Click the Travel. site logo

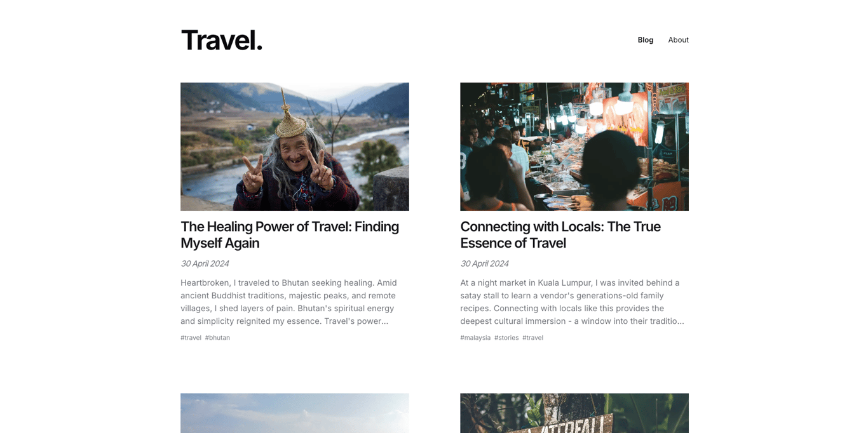pos(221,40)
